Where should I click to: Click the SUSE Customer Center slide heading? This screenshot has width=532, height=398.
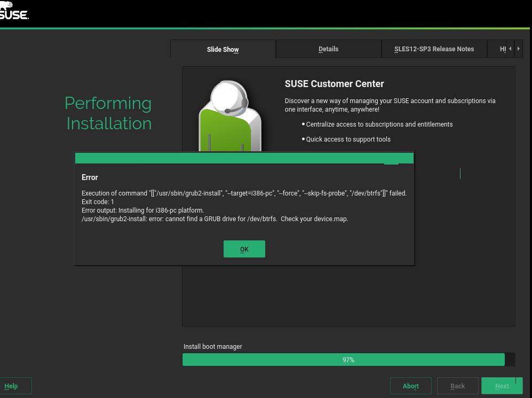point(334,84)
